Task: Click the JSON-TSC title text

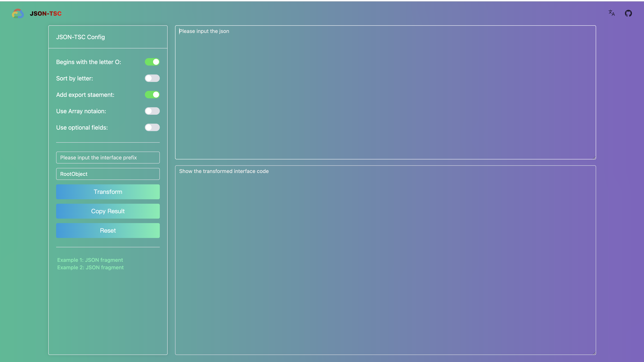Action: 45,13
